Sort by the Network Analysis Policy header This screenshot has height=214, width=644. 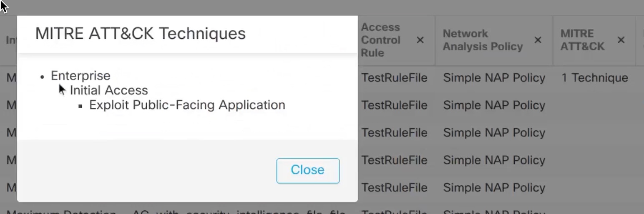click(483, 40)
